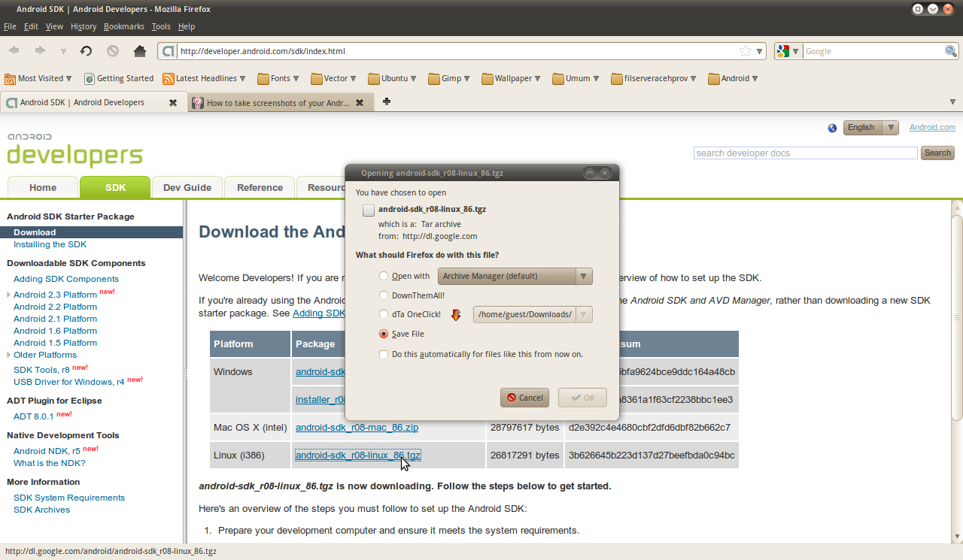This screenshot has height=560, width=963.
Task: Click the Google search engine icon
Action: [x=783, y=51]
